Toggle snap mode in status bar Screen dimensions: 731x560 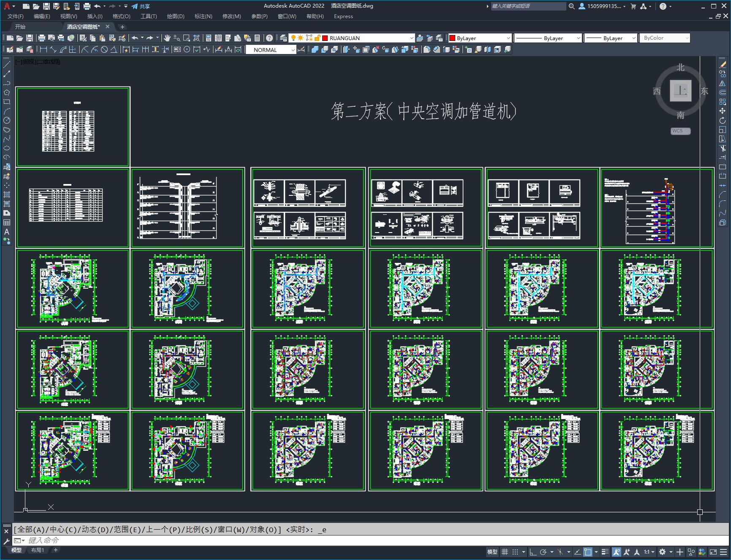515,552
